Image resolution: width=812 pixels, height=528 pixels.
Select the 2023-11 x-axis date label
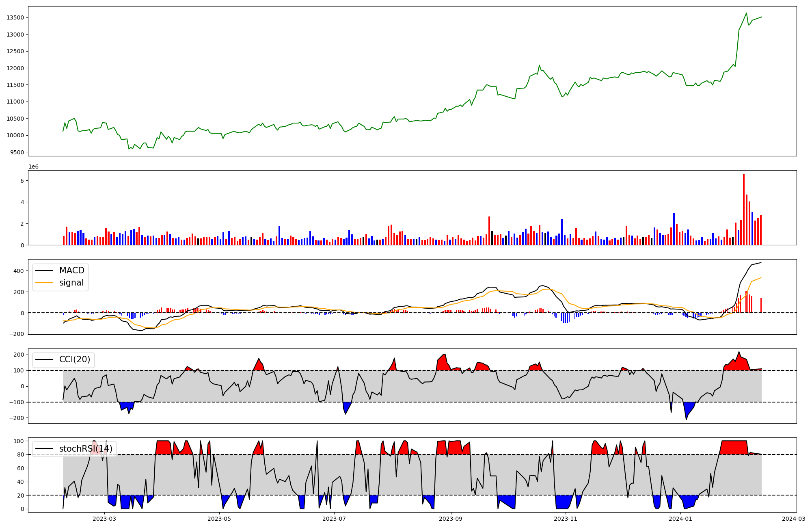click(x=566, y=518)
